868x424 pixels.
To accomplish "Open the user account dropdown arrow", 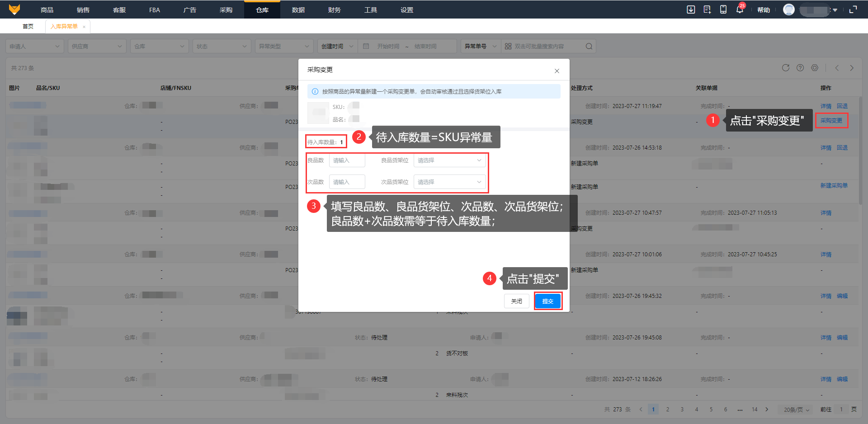I will click(835, 10).
